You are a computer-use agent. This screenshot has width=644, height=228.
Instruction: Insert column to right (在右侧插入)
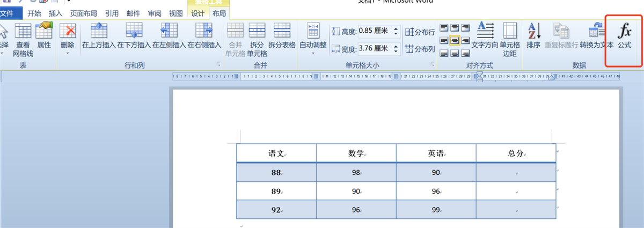coord(204,35)
